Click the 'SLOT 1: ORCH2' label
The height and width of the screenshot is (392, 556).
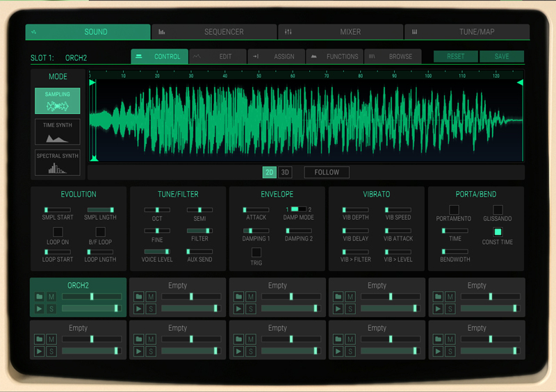point(58,58)
